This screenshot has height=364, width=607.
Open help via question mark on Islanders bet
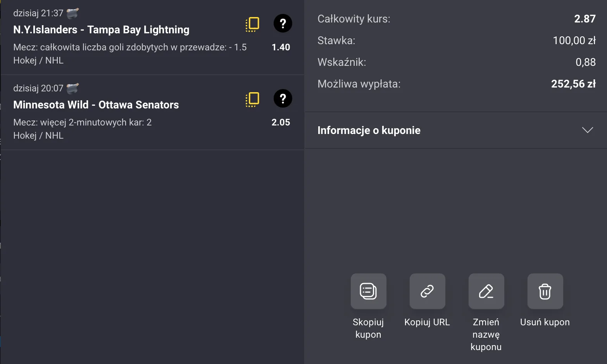283,24
